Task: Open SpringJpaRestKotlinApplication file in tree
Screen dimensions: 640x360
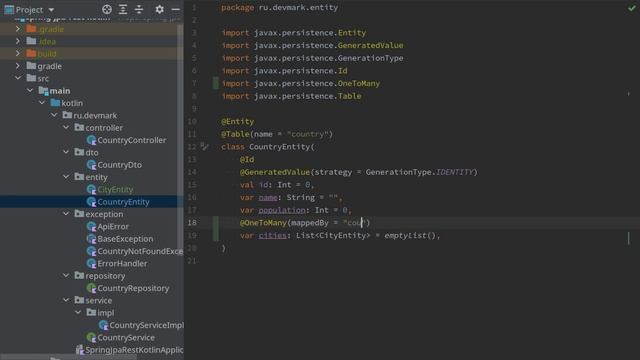Action: pos(134,350)
